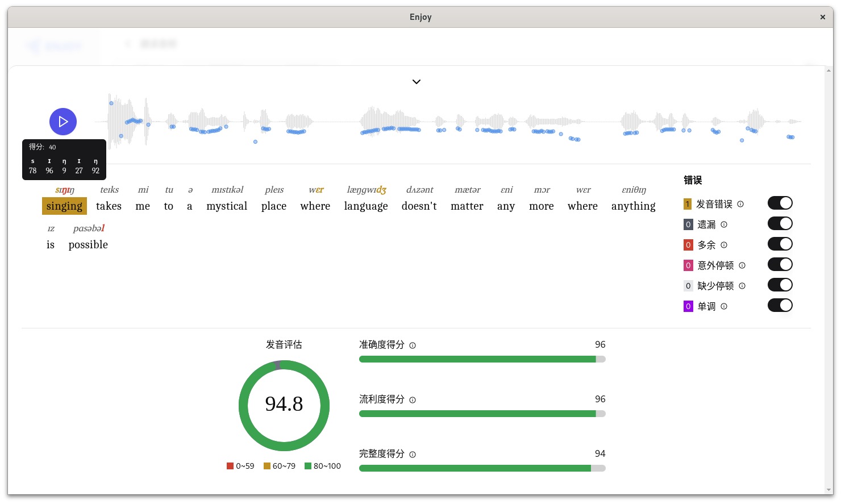Screen dimensions: 841x504
Task: Open info icon beside 流利度得分
Action: click(413, 400)
